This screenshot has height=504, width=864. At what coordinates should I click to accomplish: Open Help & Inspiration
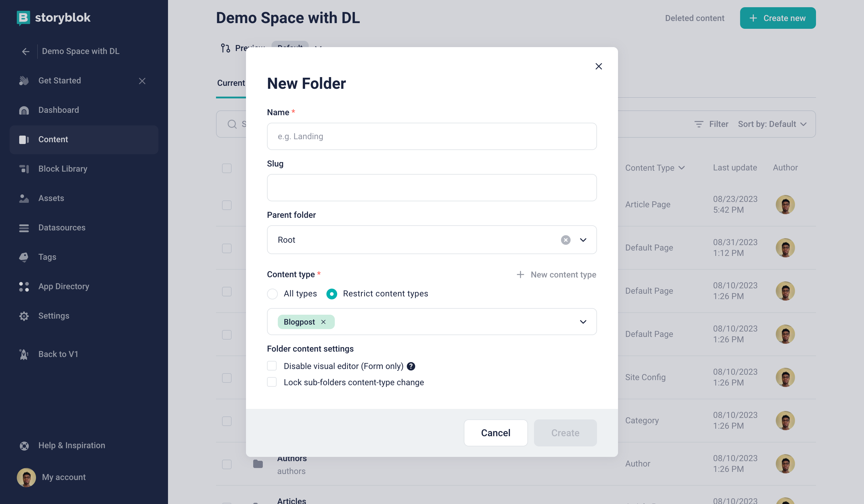71,445
